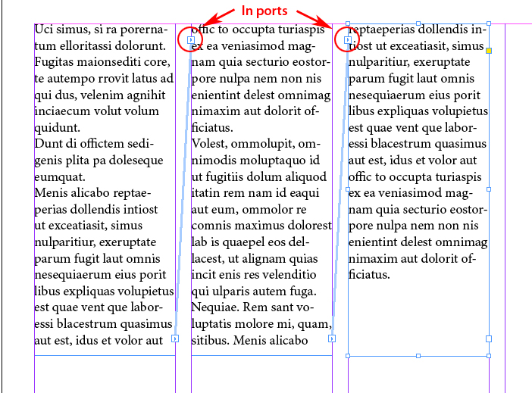Click the out port of the selected right frame
The width and height of the screenshot is (532, 393).
tap(489, 338)
